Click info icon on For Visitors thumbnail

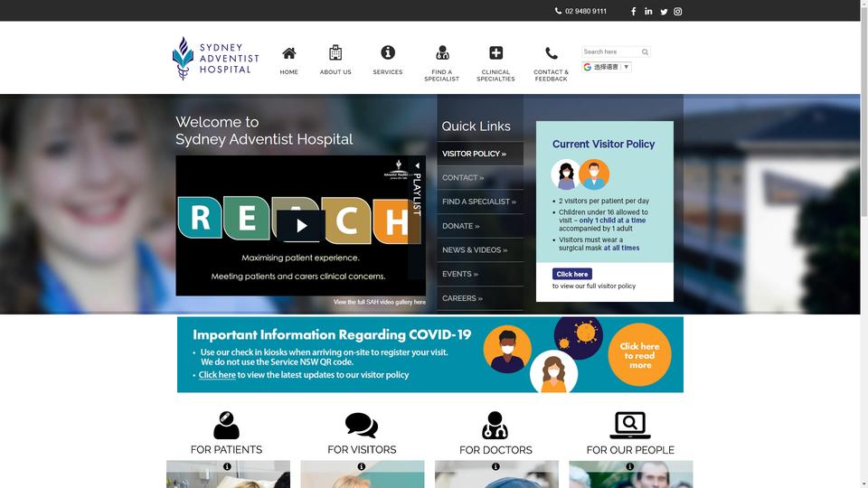point(362,466)
